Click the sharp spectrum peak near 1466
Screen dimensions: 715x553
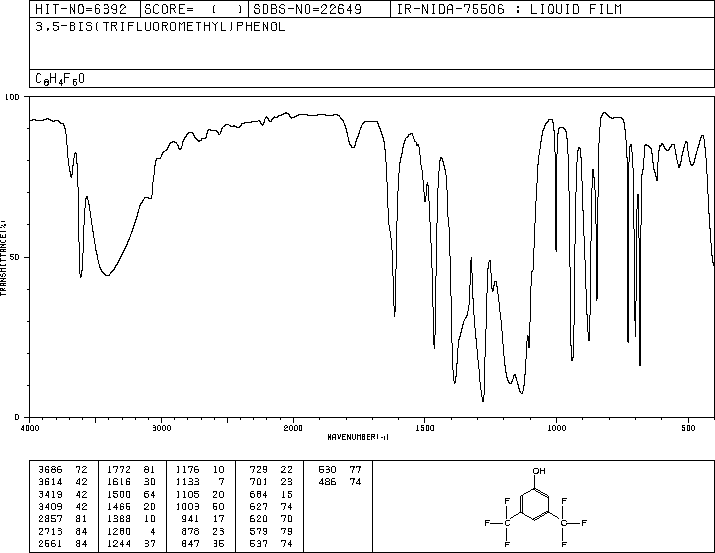[x=434, y=346]
